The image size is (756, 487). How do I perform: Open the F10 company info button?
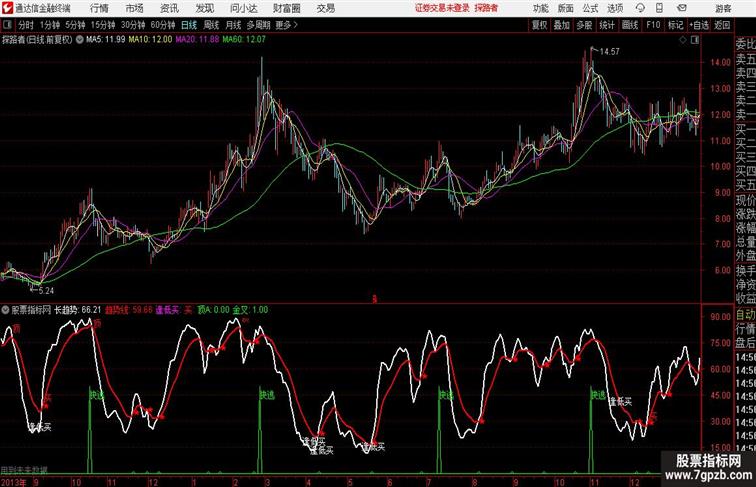point(653,25)
